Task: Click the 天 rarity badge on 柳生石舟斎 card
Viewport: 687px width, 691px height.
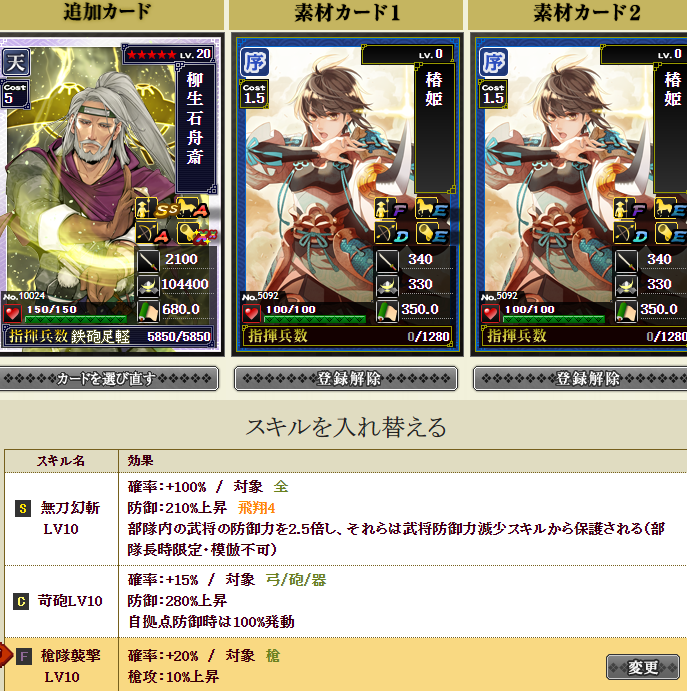Action: click(x=15, y=62)
